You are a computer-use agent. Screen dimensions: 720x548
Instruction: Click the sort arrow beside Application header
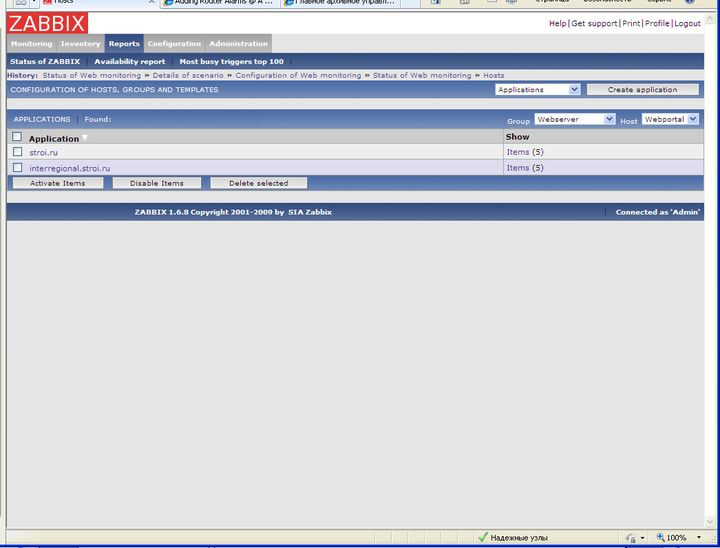point(85,138)
